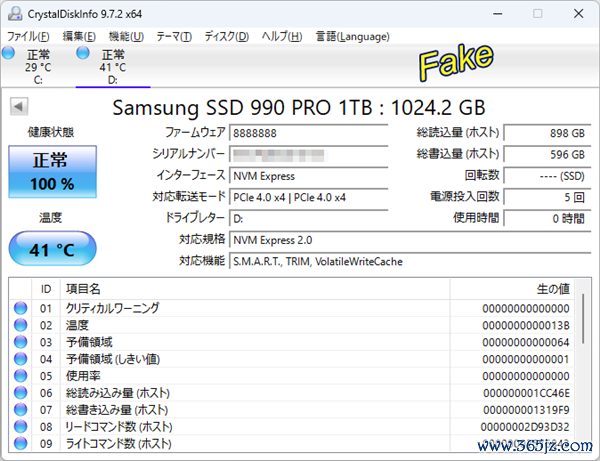Image resolution: width=600 pixels, height=461 pixels.
Task: Click rotation rate value ---- (SSD)
Action: coord(547,176)
